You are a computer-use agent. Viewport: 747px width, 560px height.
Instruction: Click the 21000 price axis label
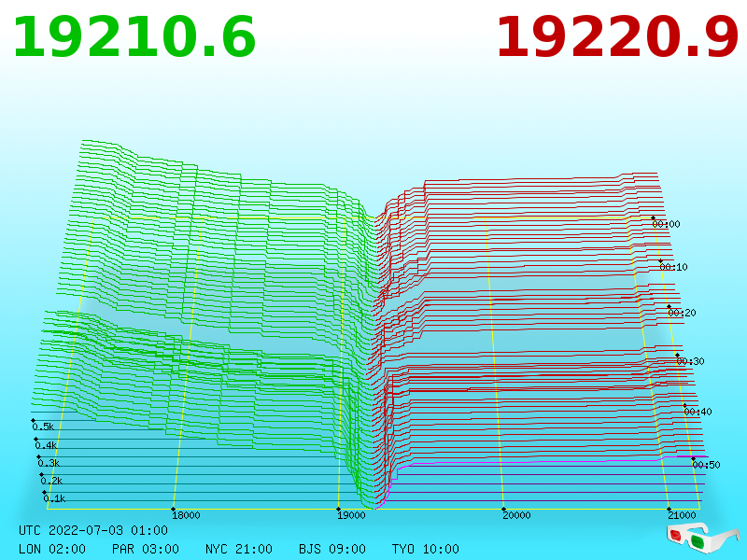tap(682, 515)
